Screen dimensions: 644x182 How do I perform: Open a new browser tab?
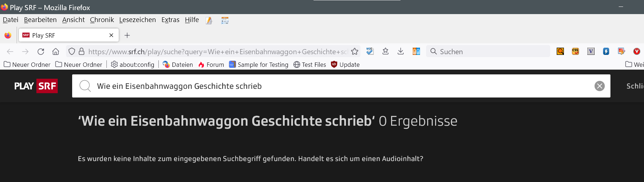[x=127, y=35]
